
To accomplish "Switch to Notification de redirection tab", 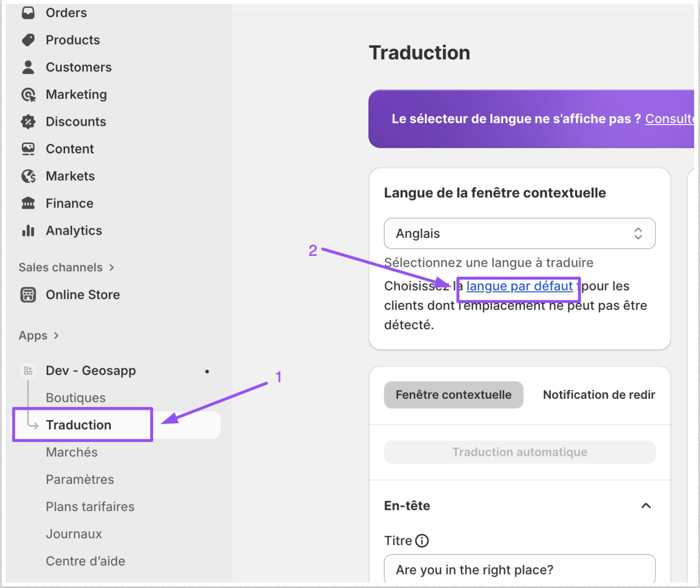I will coord(599,395).
